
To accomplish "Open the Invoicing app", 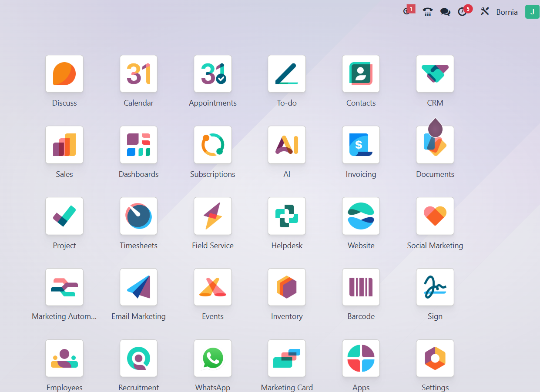I will (361, 145).
